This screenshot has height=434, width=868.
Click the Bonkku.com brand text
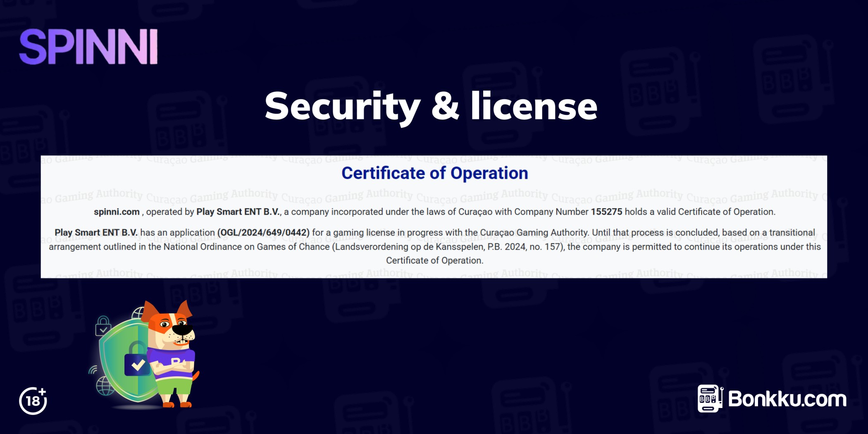[787, 399]
